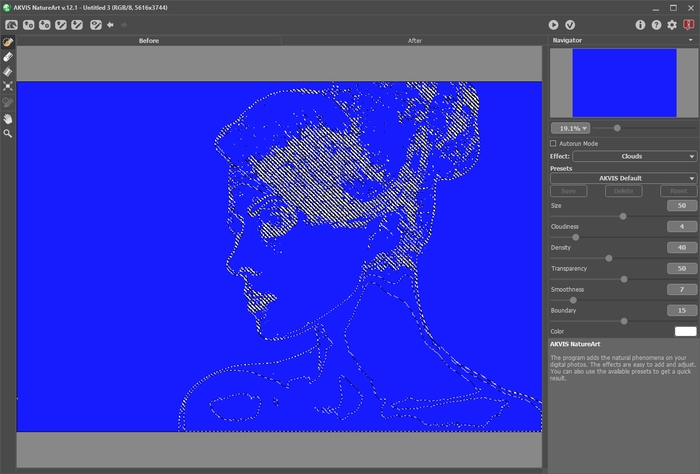Click the preset Reset button
700x474 pixels.
678,191
